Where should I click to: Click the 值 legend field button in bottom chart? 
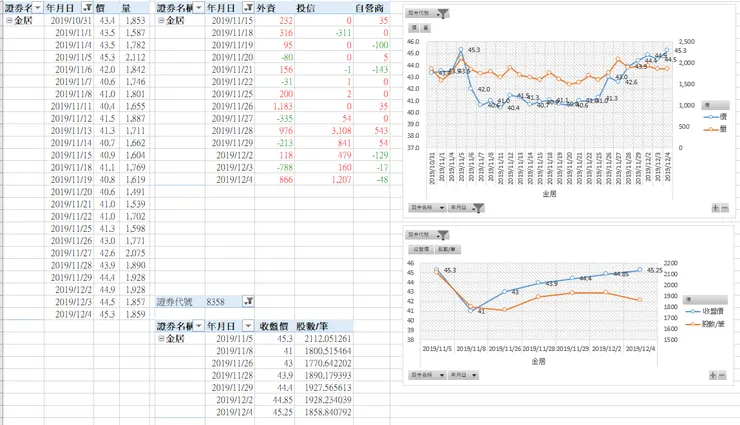coord(705,299)
